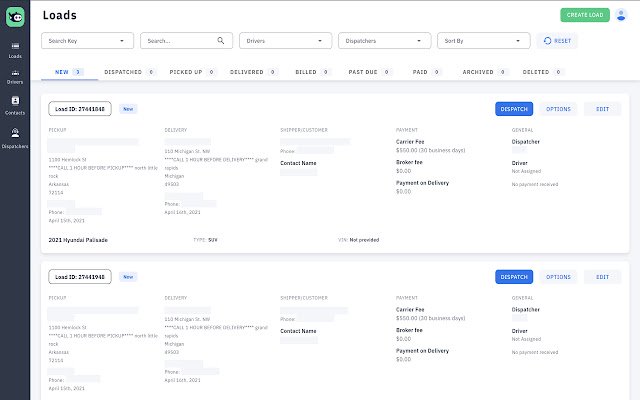Open Contacts in the sidebar

[x=15, y=106]
